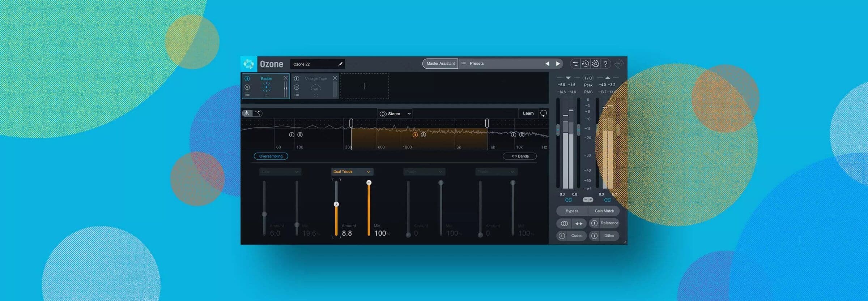Solo the low band in the spectrum

pos(300,135)
